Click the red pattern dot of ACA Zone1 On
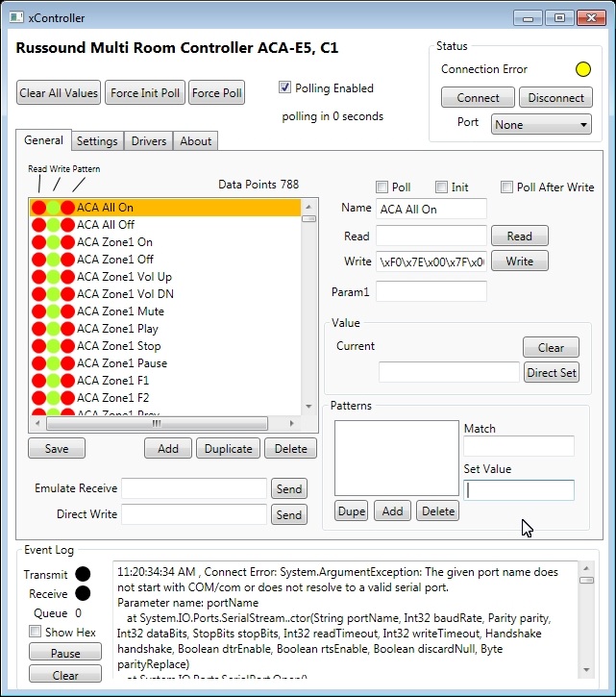 point(67,242)
